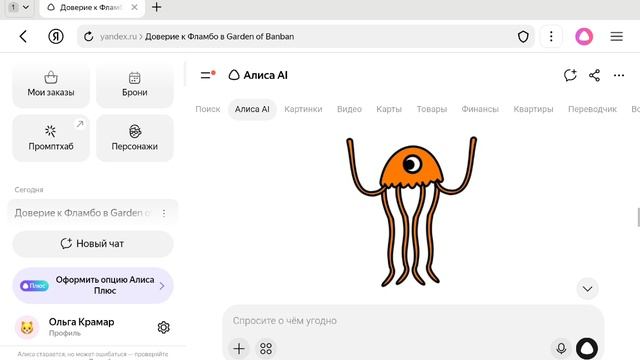Open Оформить опцию Алиса Плюс banner

tap(93, 285)
